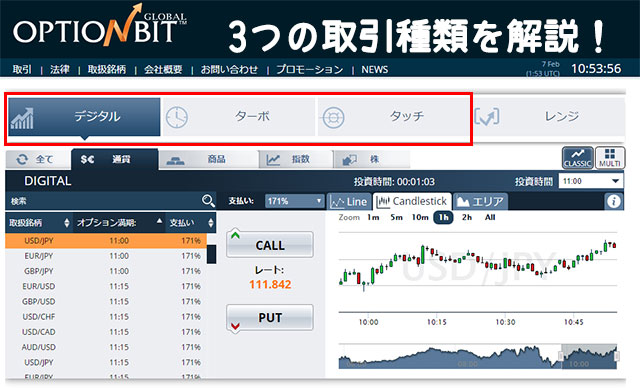Open the 投資時間 11:00 dropdown
Viewport: 640px width, 388px height.
[x=591, y=181]
